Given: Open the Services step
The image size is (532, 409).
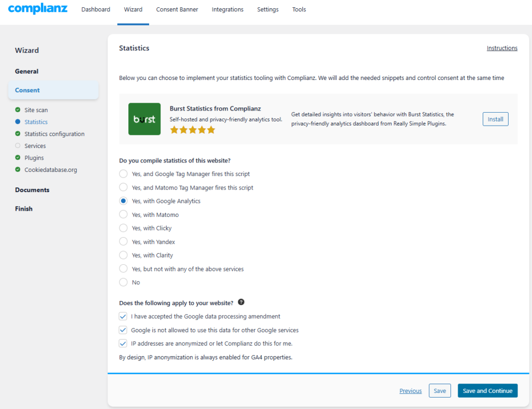Looking at the screenshot, I should tap(35, 146).
